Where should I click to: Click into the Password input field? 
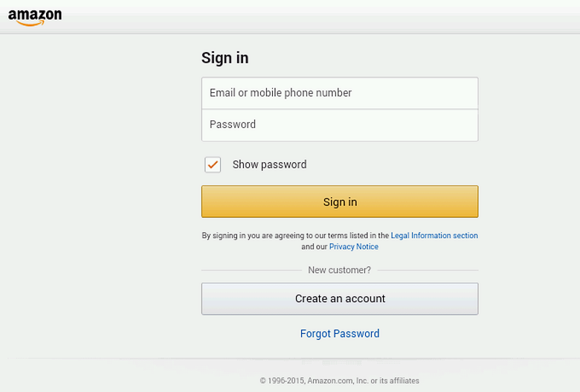pyautogui.click(x=339, y=125)
